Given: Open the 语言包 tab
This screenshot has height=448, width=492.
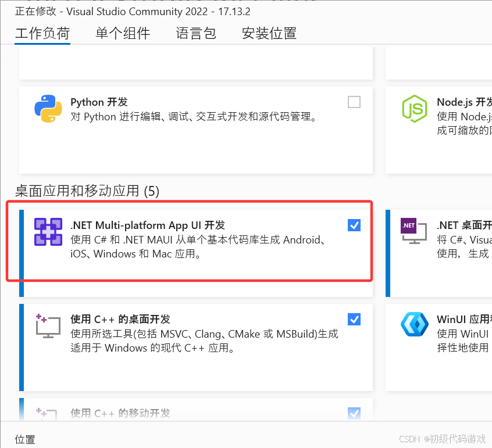Looking at the screenshot, I should [196, 33].
